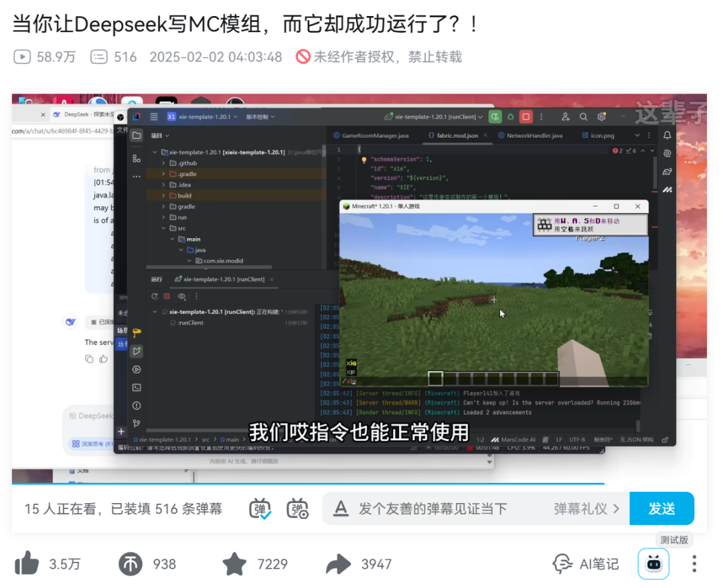Expand the build folder

pos(163,195)
